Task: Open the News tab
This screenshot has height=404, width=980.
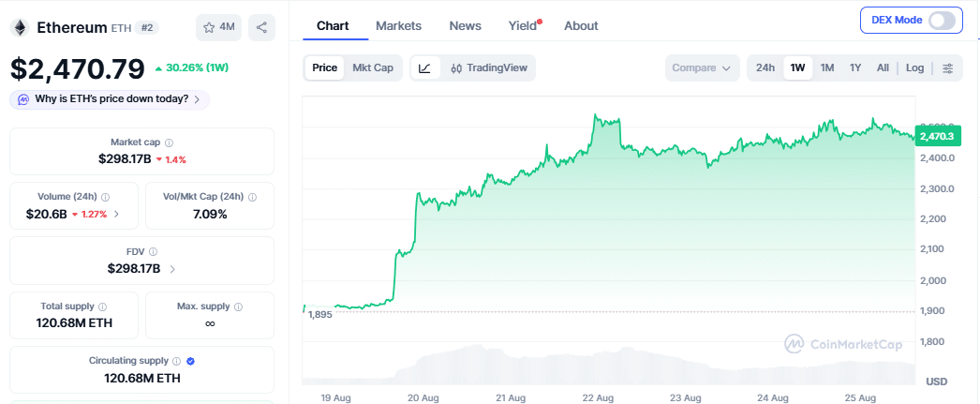Action: pos(465,25)
